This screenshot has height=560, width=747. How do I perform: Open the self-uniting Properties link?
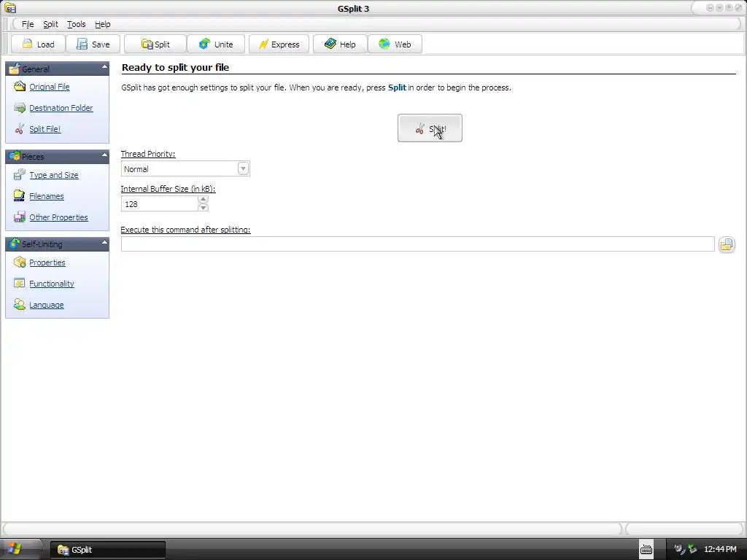[x=47, y=262]
